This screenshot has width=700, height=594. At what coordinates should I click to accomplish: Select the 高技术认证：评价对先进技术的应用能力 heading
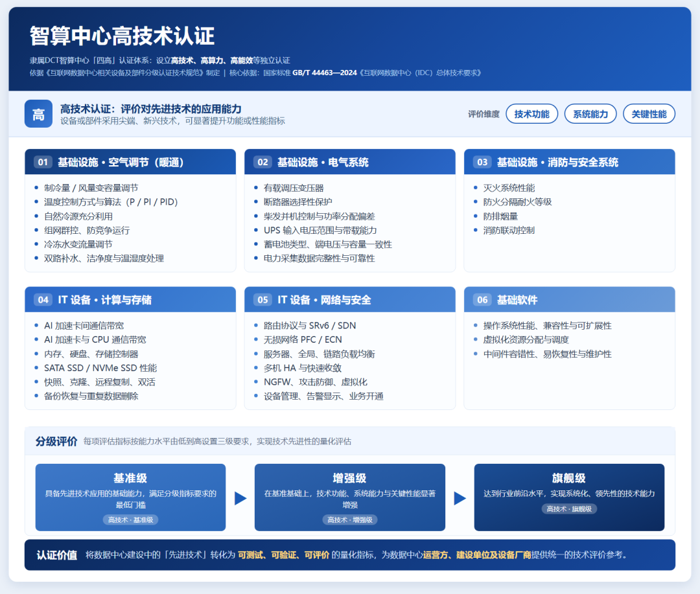pyautogui.click(x=151, y=109)
